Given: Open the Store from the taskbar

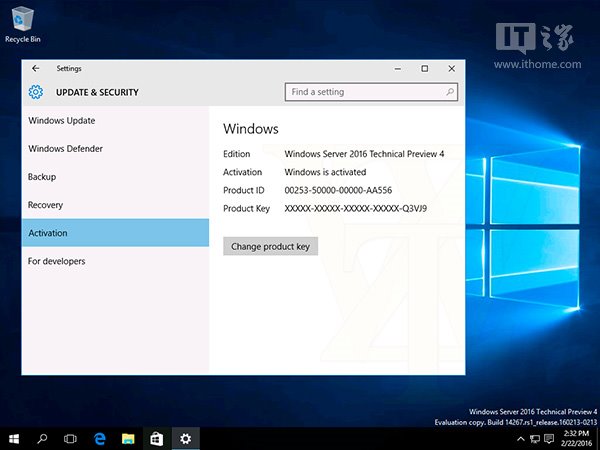Looking at the screenshot, I should 157,439.
